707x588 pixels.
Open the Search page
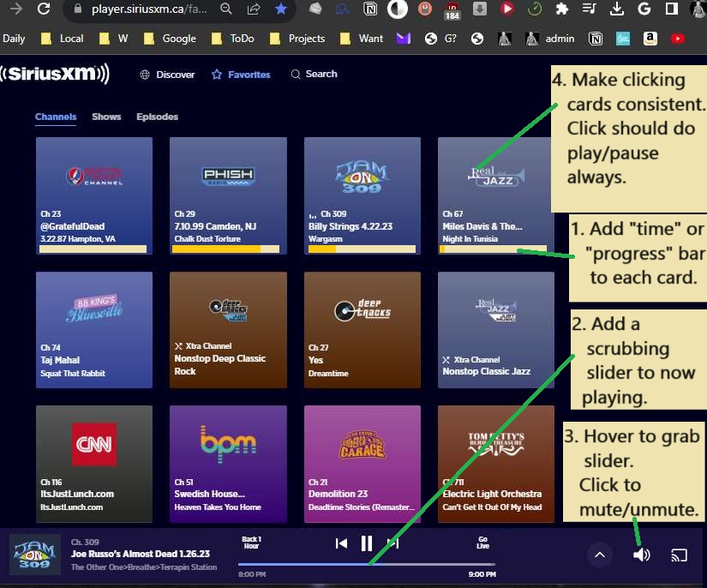click(x=314, y=75)
